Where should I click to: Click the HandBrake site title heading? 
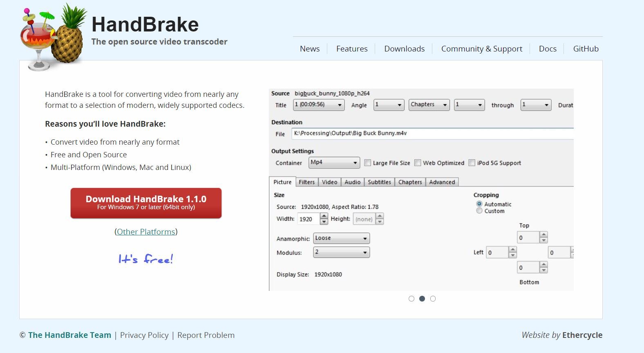[x=145, y=25]
